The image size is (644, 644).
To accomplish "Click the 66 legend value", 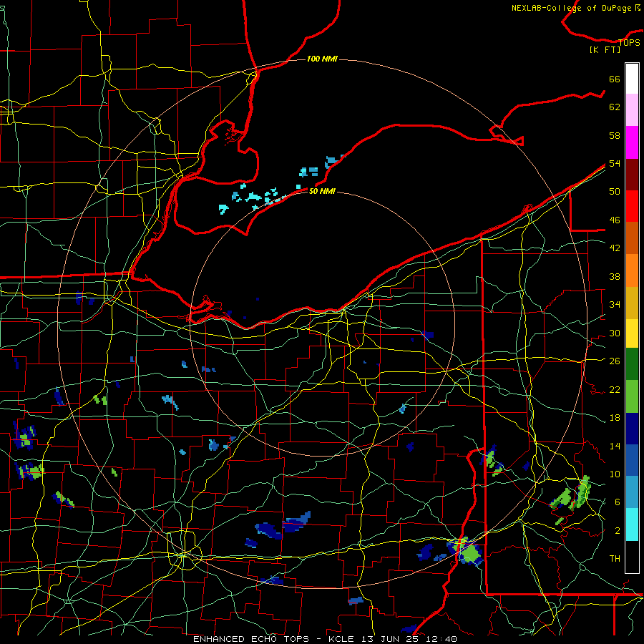I will click(x=615, y=79).
